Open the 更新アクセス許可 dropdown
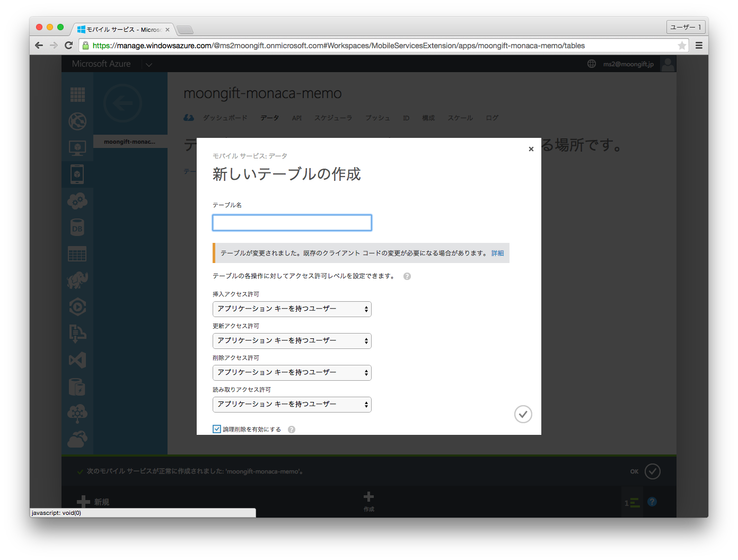This screenshot has height=560, width=738. click(x=292, y=341)
